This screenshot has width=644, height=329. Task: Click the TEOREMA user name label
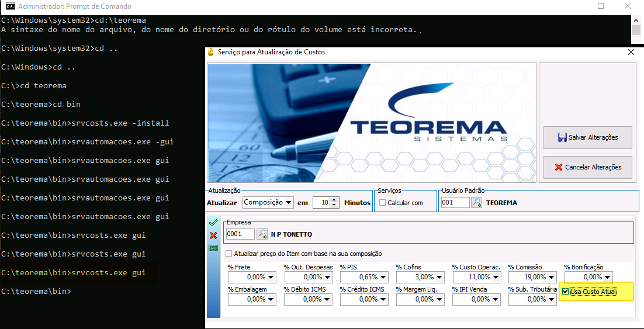(501, 203)
